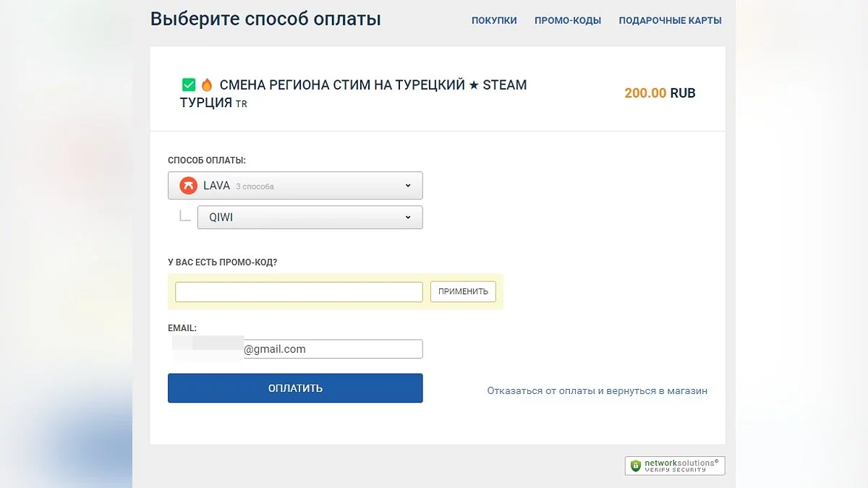Switch to ПОДАРОЧНЫЕ КАРТЫ
The height and width of the screenshot is (488, 868).
(x=670, y=20)
